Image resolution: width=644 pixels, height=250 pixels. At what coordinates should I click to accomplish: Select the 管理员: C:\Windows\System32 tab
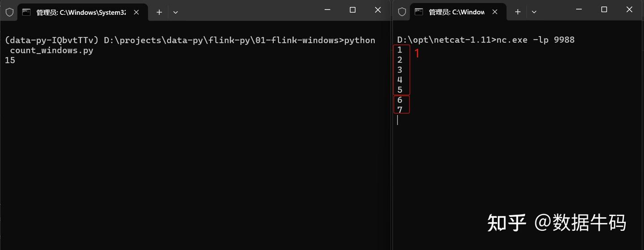click(80, 12)
